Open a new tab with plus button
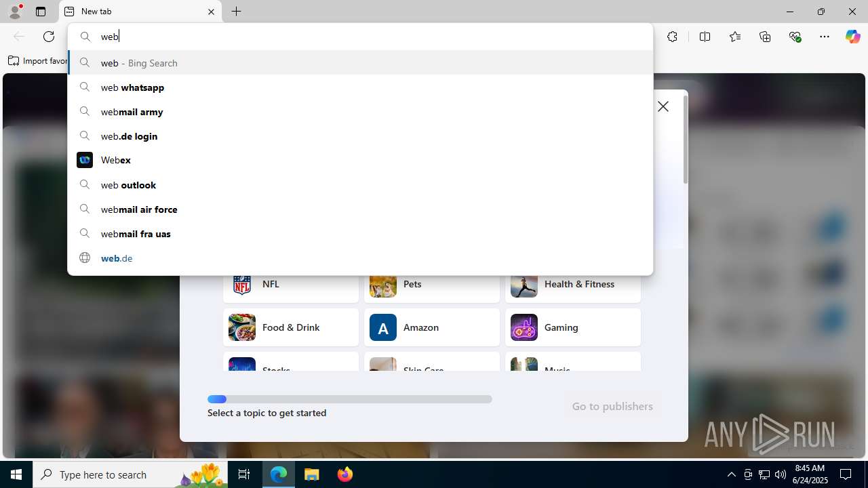The width and height of the screenshot is (868, 488). coord(236,12)
